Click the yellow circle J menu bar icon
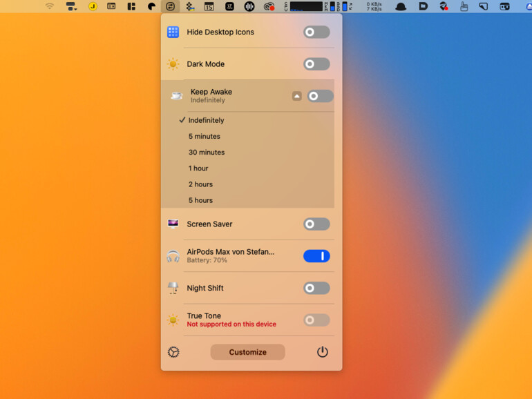The width and height of the screenshot is (532, 399). 93,6
